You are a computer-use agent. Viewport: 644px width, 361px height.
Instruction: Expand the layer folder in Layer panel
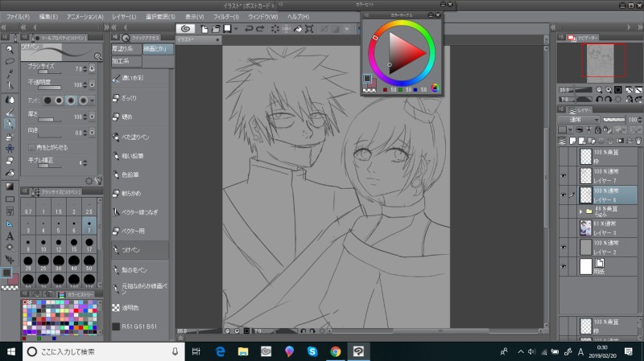(x=580, y=211)
